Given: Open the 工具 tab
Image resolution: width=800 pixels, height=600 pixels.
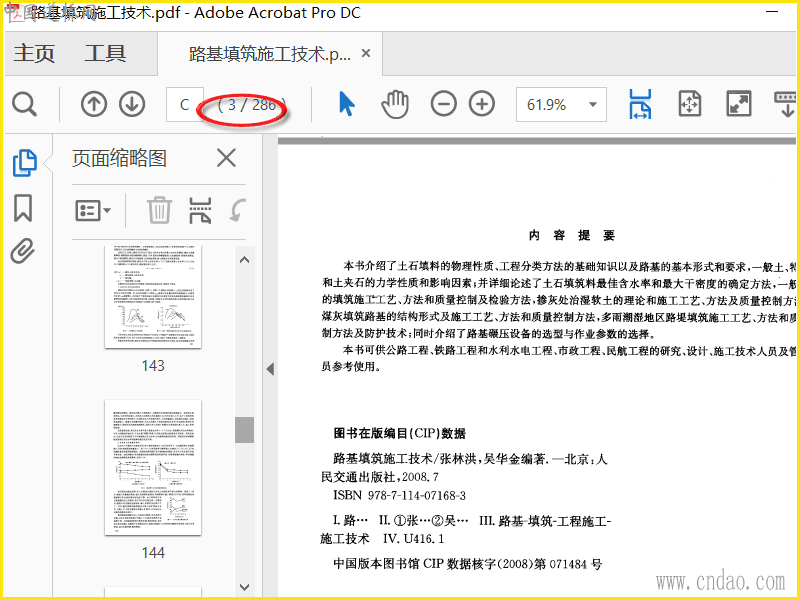Looking at the screenshot, I should click(x=105, y=54).
